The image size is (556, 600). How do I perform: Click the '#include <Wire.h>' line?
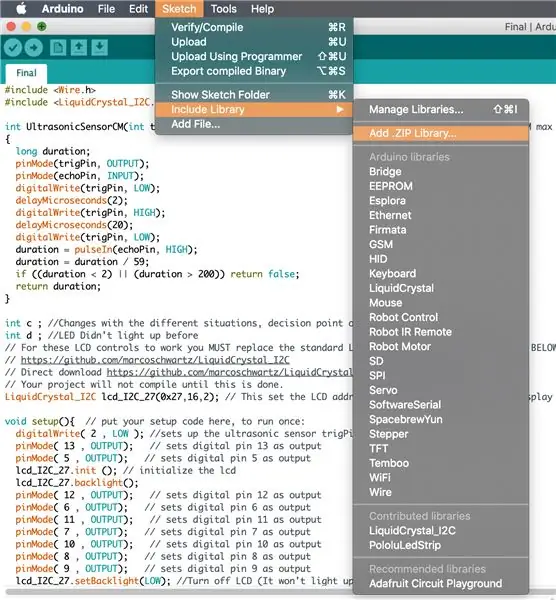(x=50, y=90)
